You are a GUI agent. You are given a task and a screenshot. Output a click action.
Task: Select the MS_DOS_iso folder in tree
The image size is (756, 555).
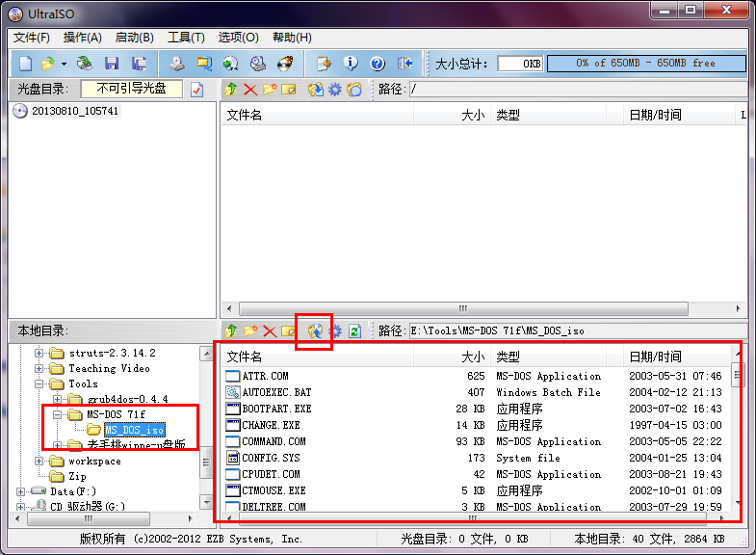click(135, 430)
